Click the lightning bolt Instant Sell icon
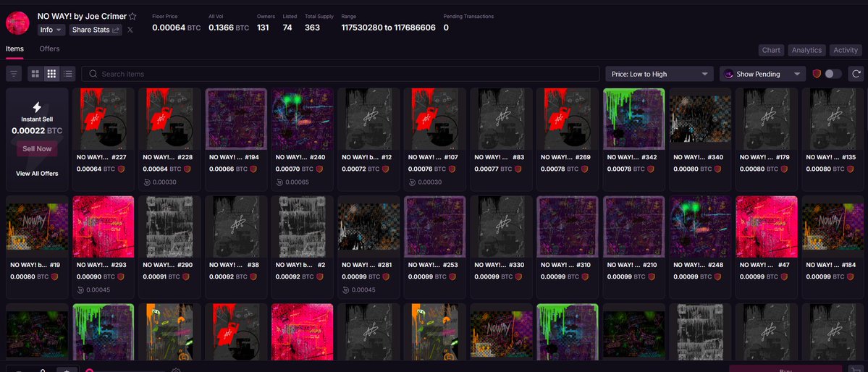868x372 pixels. tap(37, 107)
